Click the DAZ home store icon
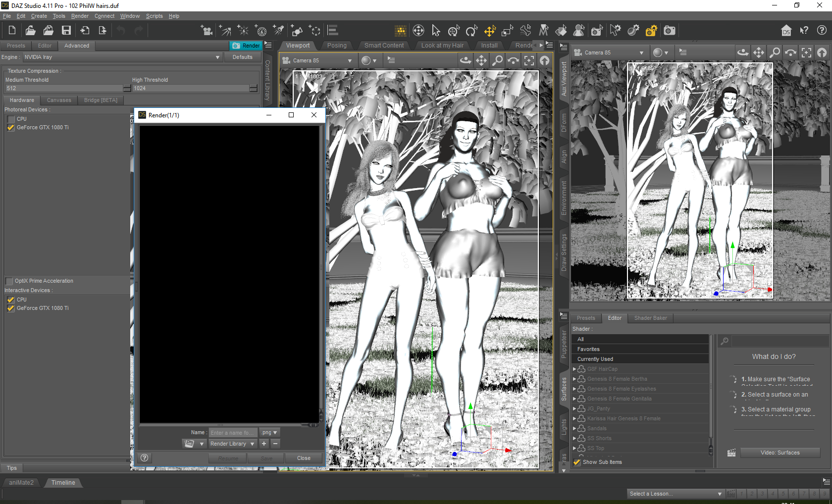This screenshot has width=832, height=504. [786, 31]
